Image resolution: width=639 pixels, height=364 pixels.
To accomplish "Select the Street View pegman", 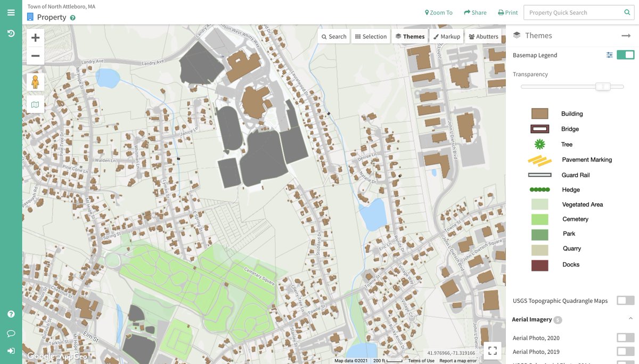I will pos(36,82).
